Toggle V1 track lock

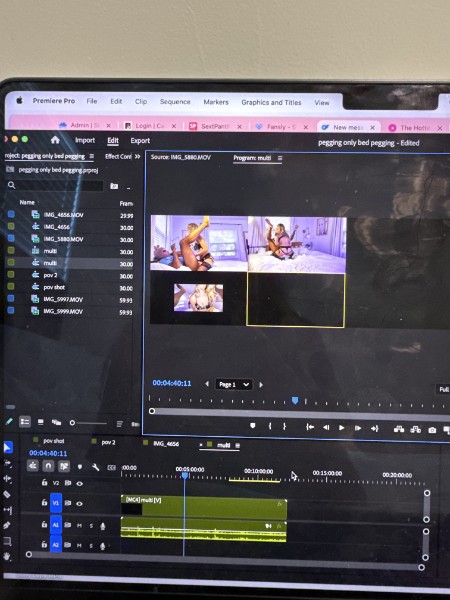pos(44,503)
